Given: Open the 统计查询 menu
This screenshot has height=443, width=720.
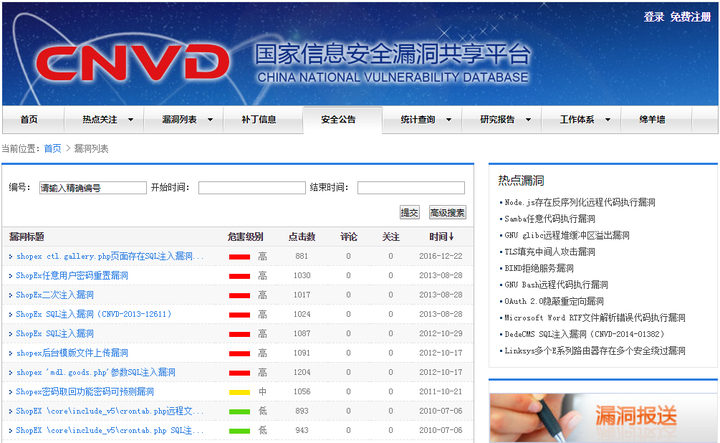Looking at the screenshot, I should pos(418,120).
